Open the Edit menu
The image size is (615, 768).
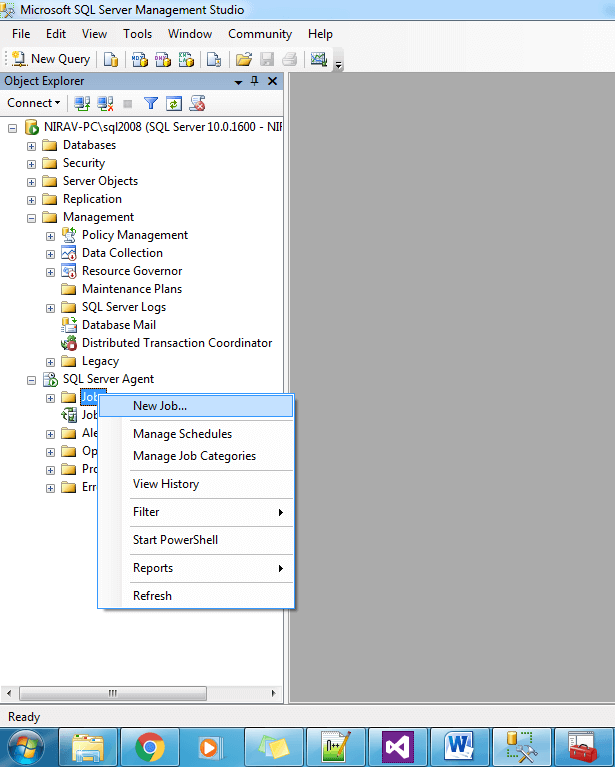click(56, 34)
